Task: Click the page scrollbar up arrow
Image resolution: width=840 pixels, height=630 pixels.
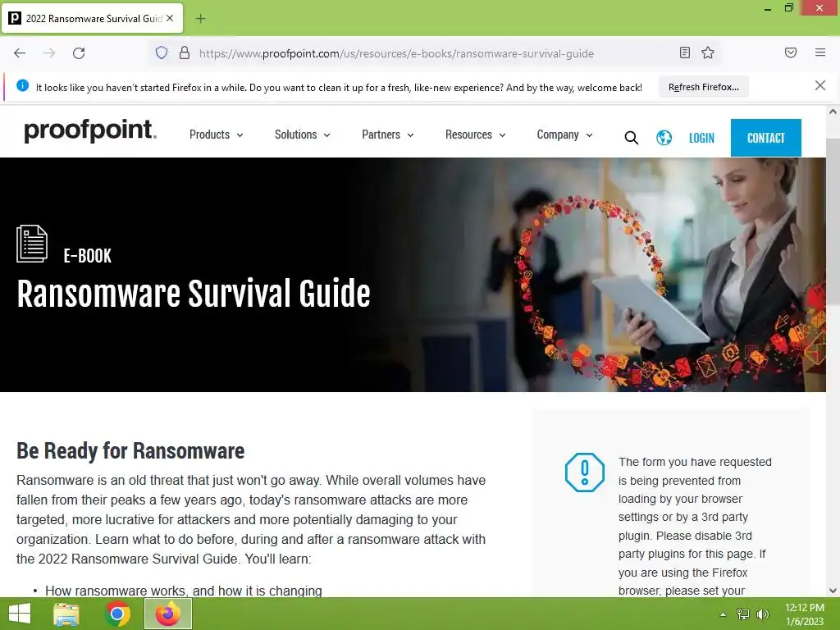Action: 833,112
